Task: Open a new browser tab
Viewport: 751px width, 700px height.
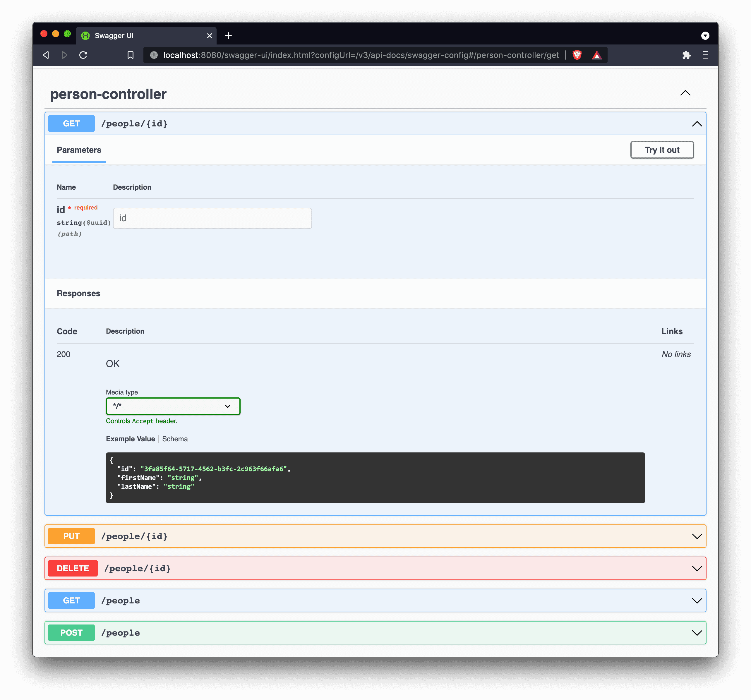Action: (228, 35)
